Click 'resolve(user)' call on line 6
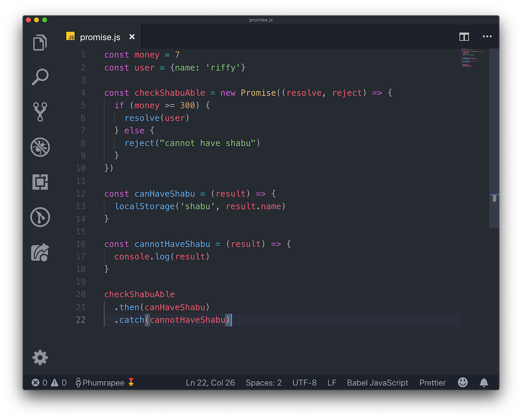Image resolution: width=522 pixels, height=420 pixels. point(157,118)
